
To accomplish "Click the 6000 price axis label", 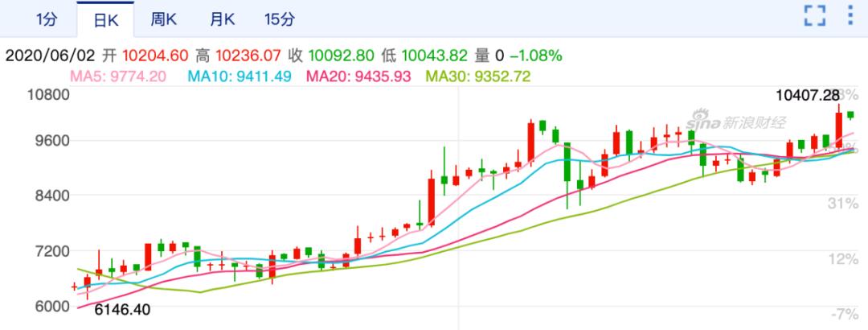I will (52, 306).
